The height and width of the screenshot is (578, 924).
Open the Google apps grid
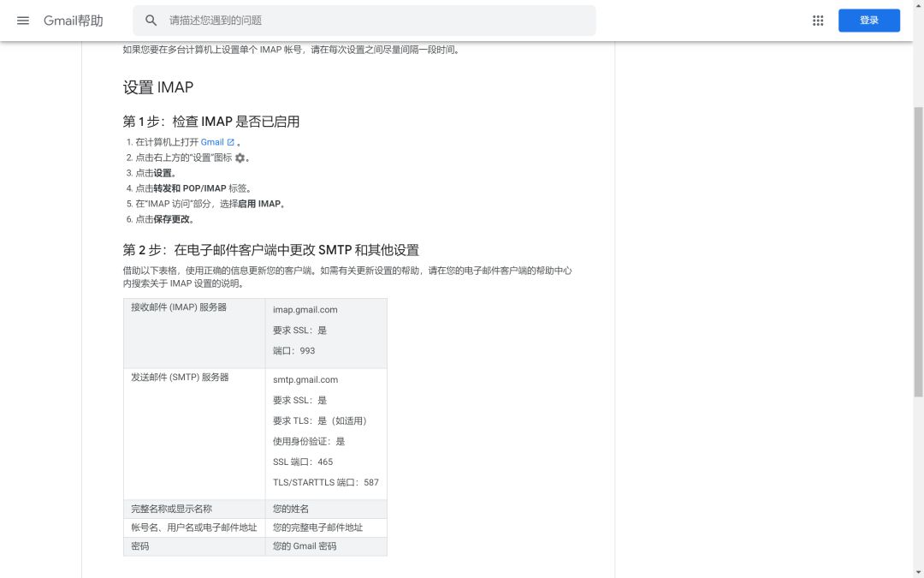point(818,21)
